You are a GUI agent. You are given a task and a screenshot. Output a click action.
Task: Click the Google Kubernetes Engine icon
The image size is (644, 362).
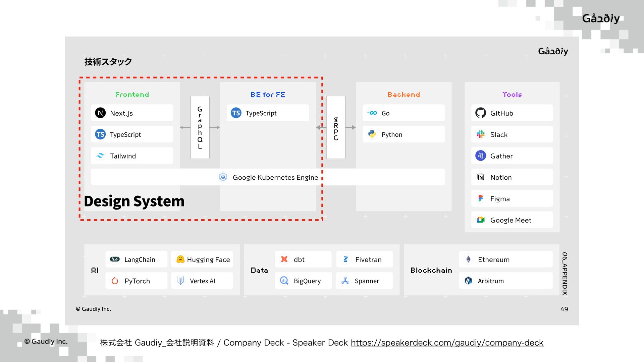[223, 177]
